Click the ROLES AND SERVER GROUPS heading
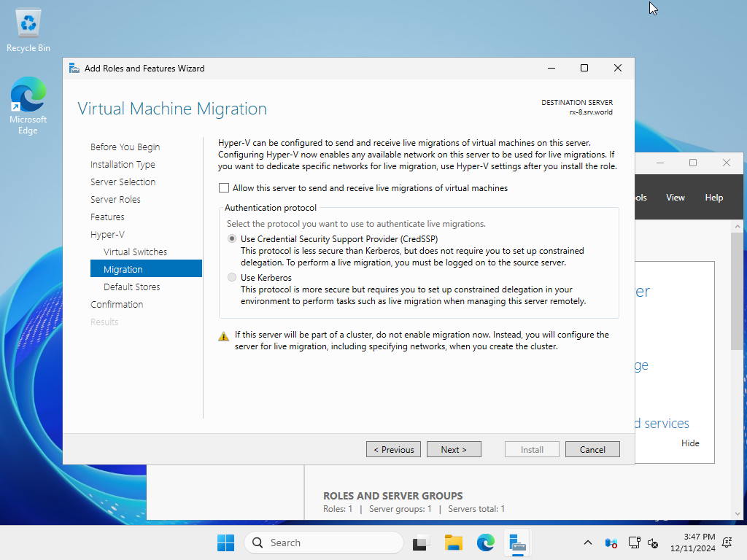This screenshot has width=747, height=560. [393, 496]
